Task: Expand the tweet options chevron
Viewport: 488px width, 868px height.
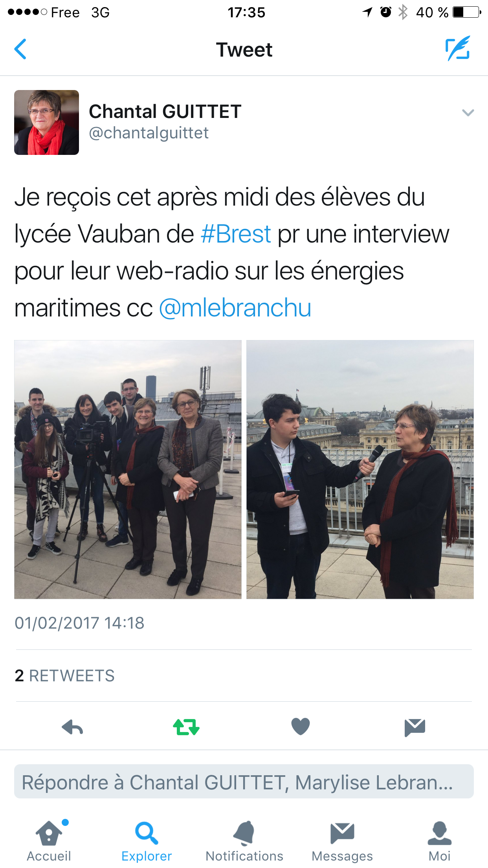Action: (468, 113)
